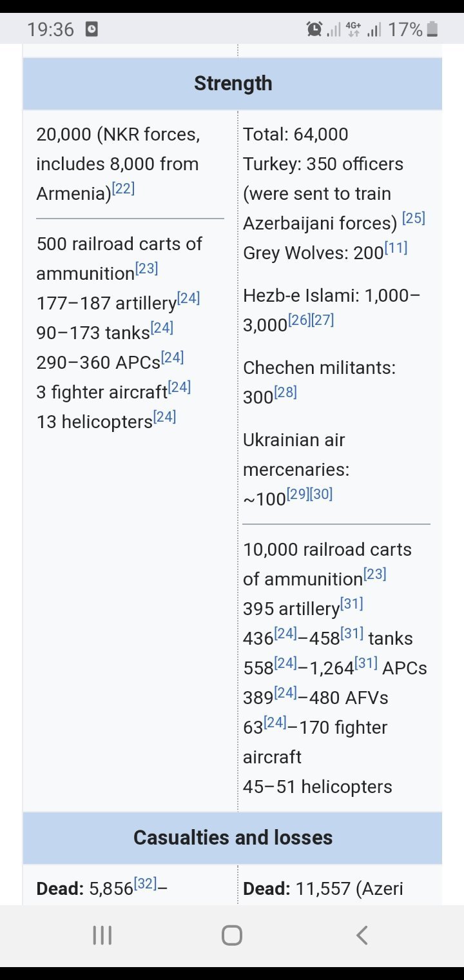This screenshot has height=980, width=464.
Task: Tap the Android home button icon
Action: tap(232, 935)
